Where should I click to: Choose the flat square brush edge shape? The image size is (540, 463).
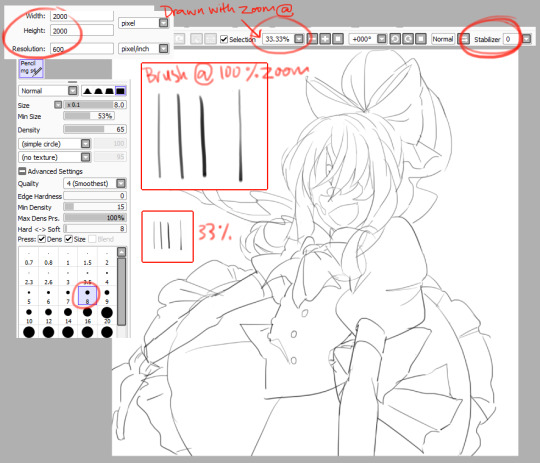point(121,91)
